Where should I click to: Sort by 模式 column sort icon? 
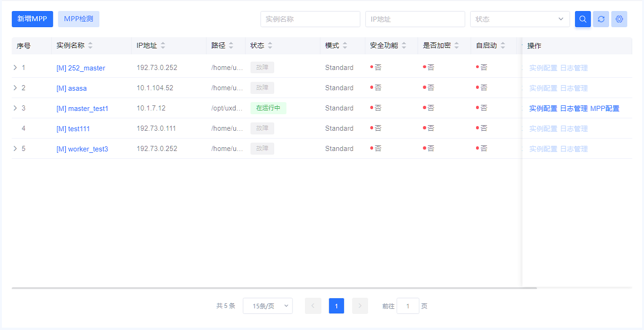coord(345,46)
